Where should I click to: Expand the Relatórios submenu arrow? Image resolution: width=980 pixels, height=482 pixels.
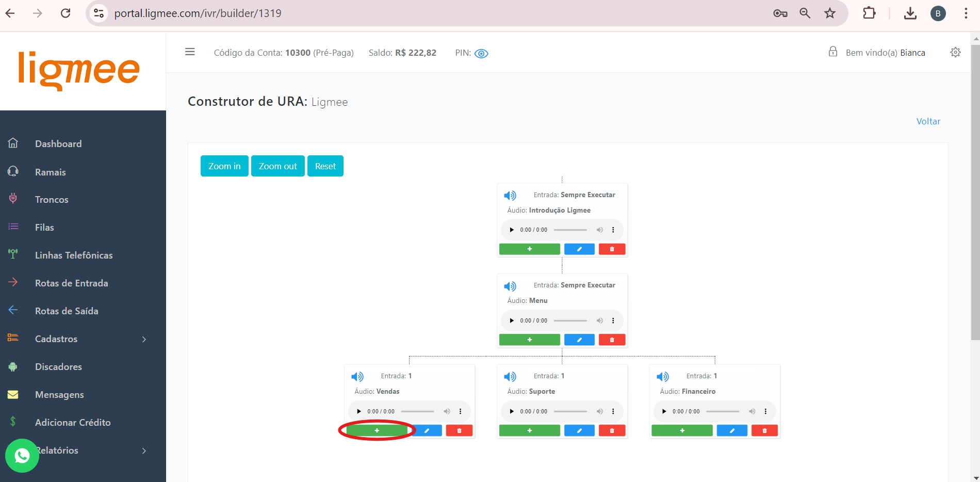[144, 451]
